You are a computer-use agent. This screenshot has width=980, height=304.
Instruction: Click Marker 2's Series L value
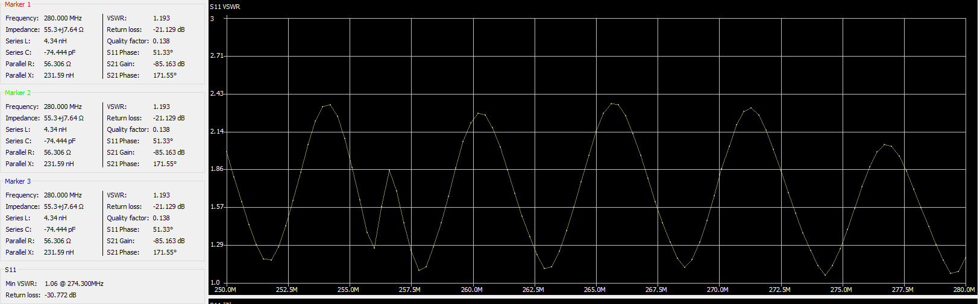point(55,129)
